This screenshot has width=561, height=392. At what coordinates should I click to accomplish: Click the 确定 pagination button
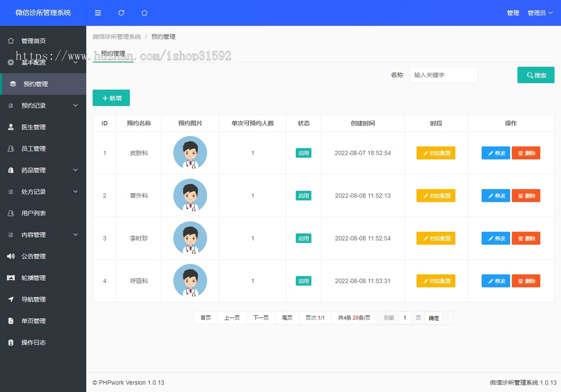point(434,318)
